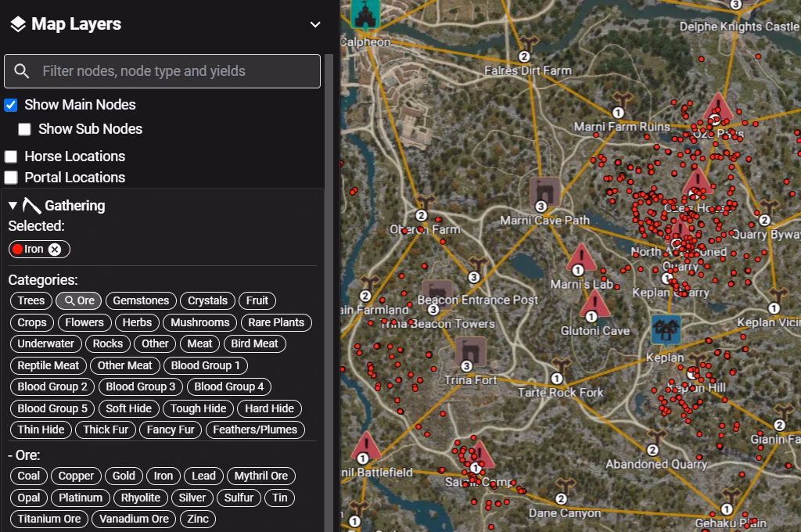Click the Delphe Knights Castle label
This screenshot has width=801, height=532.
coord(739,27)
